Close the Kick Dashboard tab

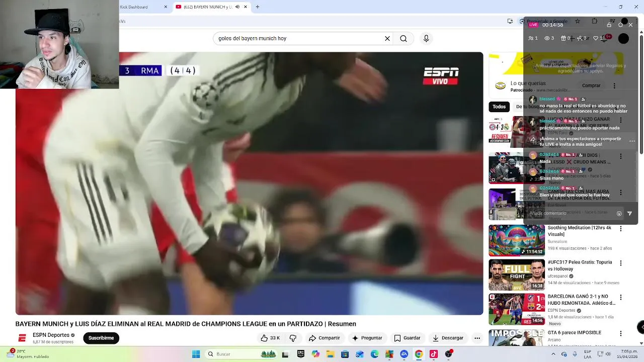point(166,7)
